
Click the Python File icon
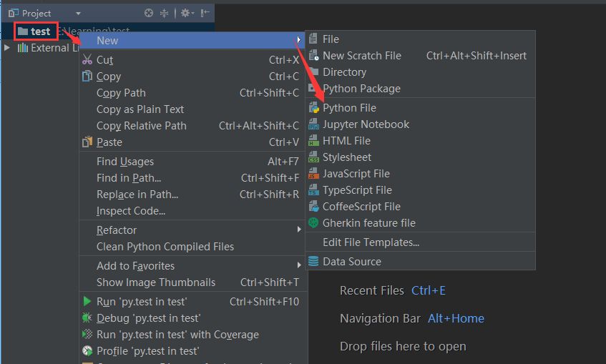tap(314, 108)
